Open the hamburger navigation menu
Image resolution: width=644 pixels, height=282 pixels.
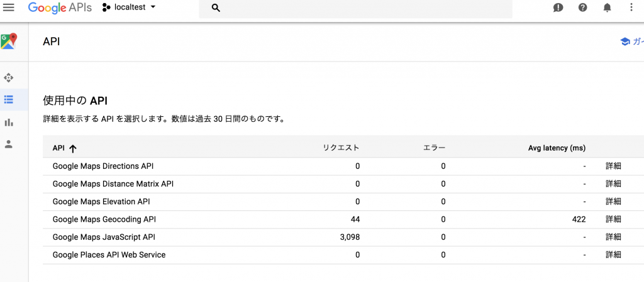coord(8,8)
